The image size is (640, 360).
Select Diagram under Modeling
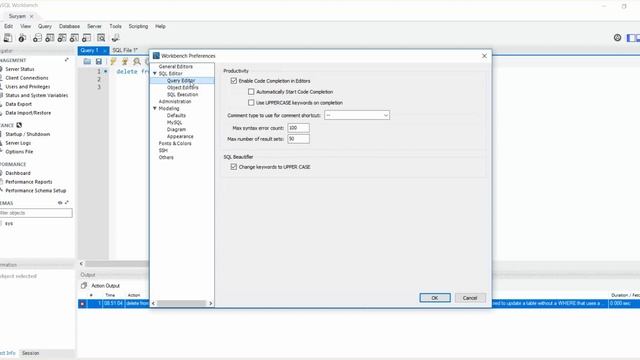(176, 129)
